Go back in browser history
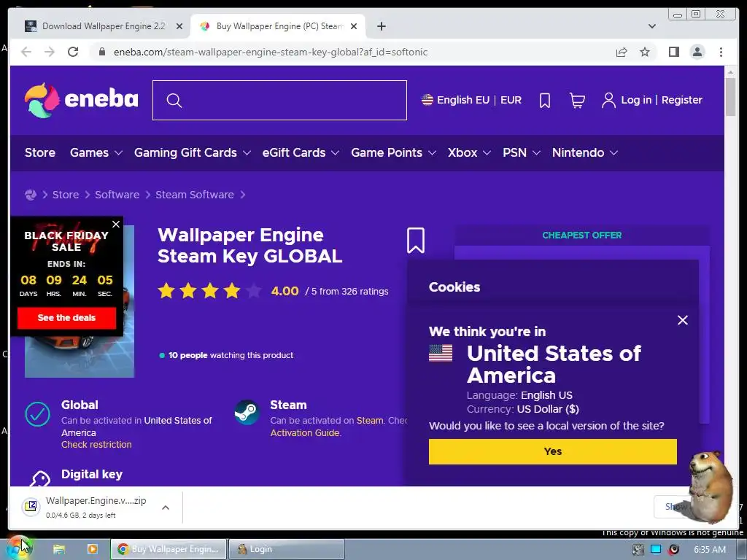The height and width of the screenshot is (560, 747). (x=26, y=52)
